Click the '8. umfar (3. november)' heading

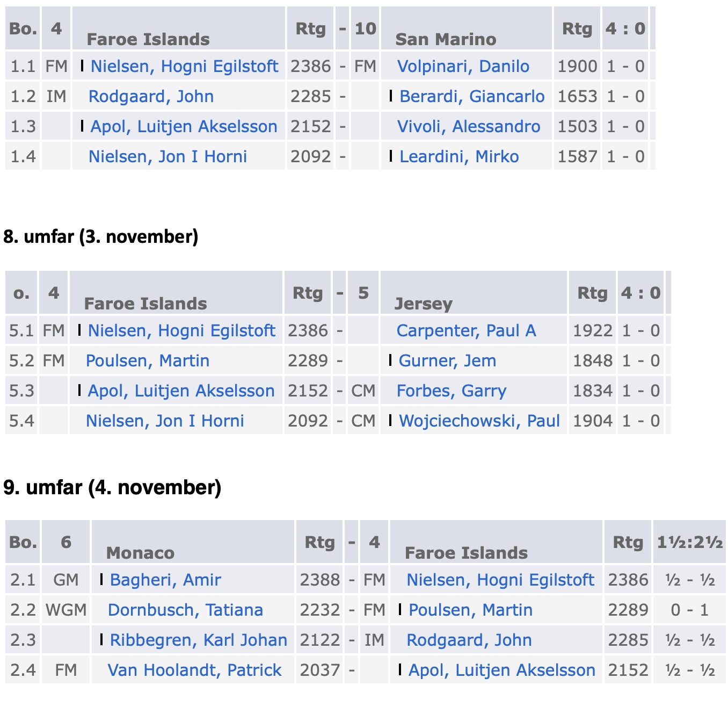tap(101, 236)
